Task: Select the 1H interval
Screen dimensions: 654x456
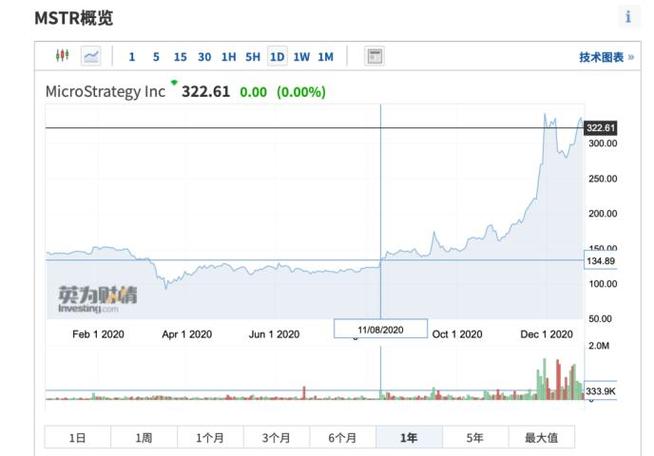Action: (229, 57)
